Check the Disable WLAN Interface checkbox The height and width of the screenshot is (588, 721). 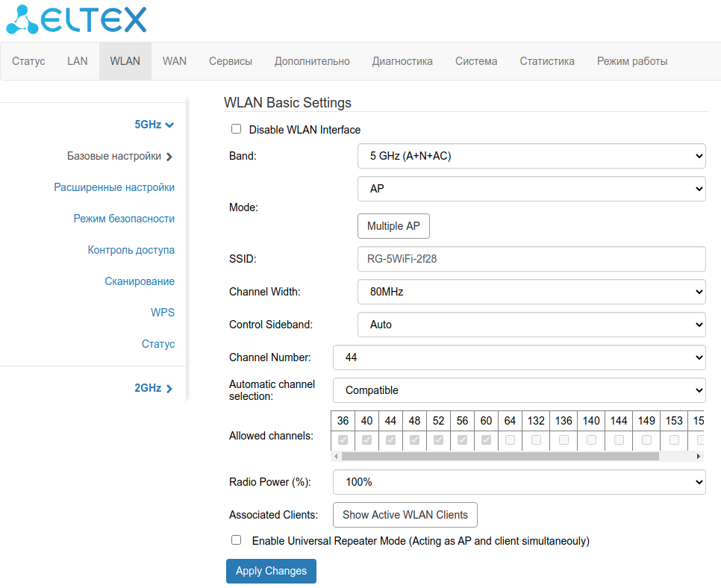[237, 129]
